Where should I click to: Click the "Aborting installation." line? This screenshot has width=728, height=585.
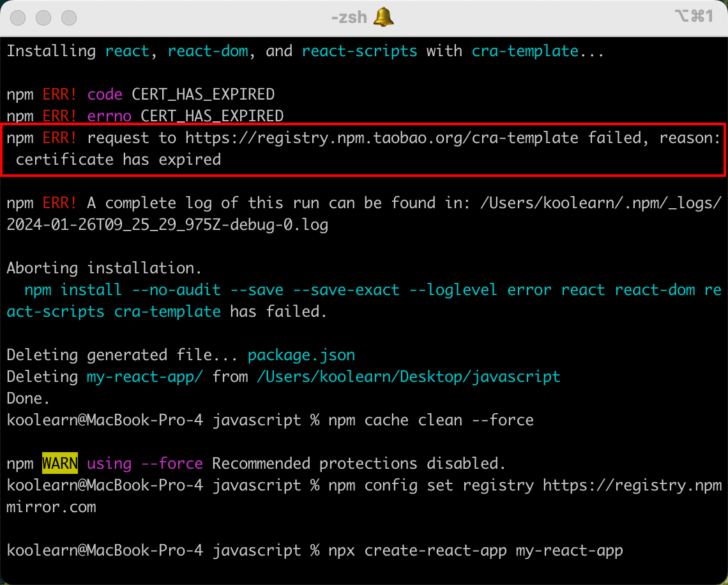click(x=104, y=268)
